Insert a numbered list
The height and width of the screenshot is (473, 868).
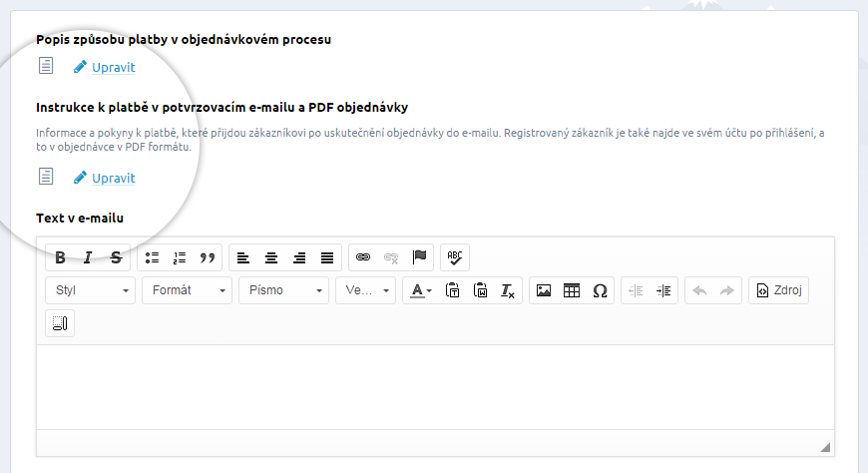click(x=180, y=257)
